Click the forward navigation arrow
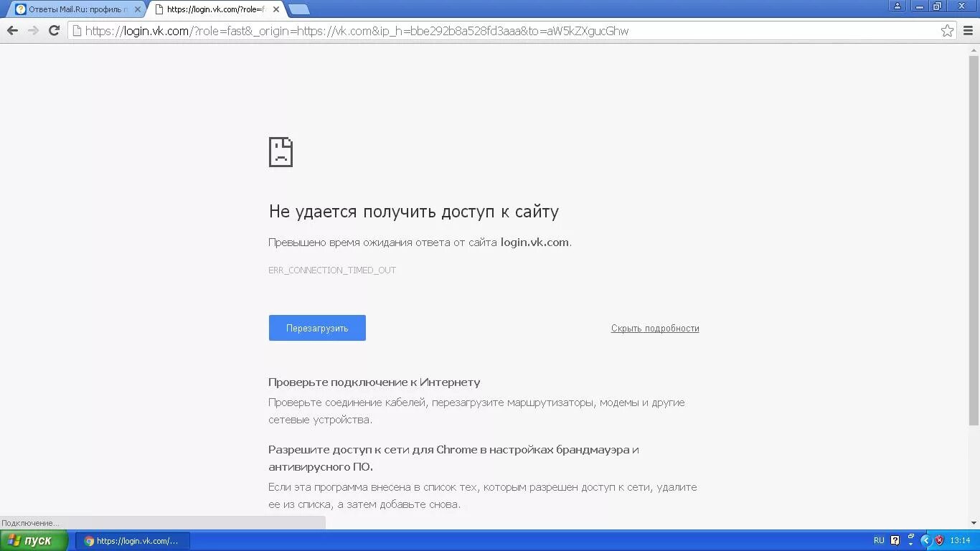Viewport: 980px width, 551px height. coord(33,30)
